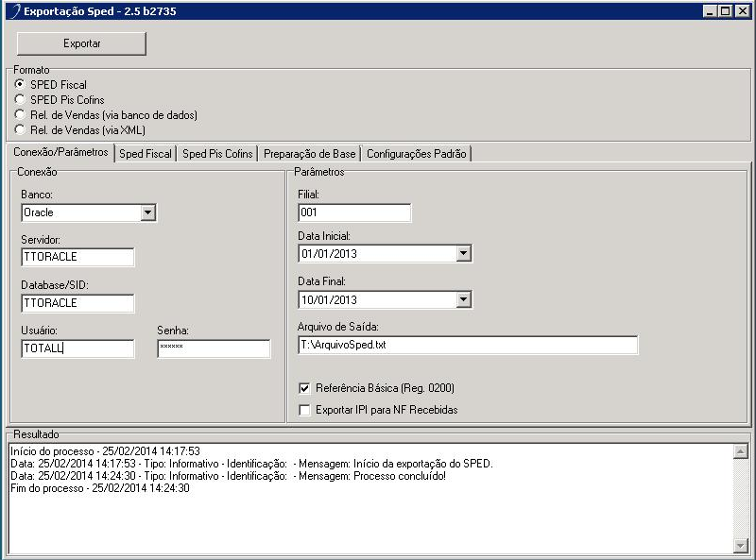Expand the Banco dropdown arrow
Screen dimensions: 756x560
[148, 212]
